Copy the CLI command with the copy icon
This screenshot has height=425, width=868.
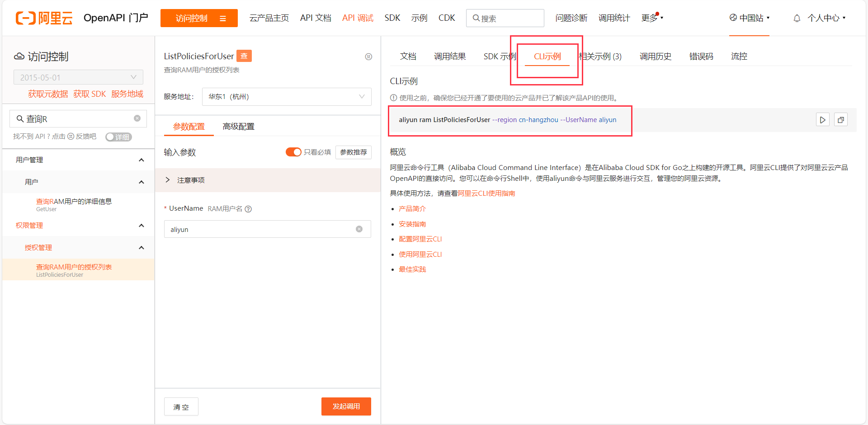coord(840,120)
